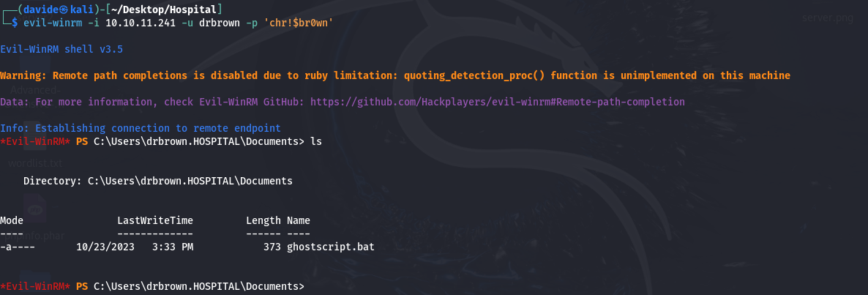The width and height of the screenshot is (868, 295).
Task: Click the orange Warning message line
Action: click(x=394, y=75)
